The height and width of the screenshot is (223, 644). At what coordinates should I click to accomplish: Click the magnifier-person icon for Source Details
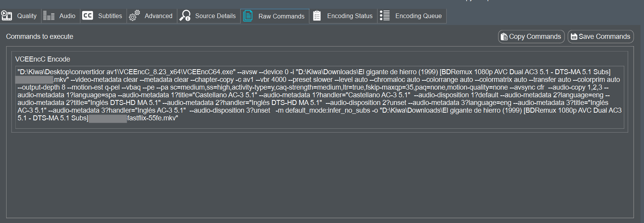coord(185,16)
